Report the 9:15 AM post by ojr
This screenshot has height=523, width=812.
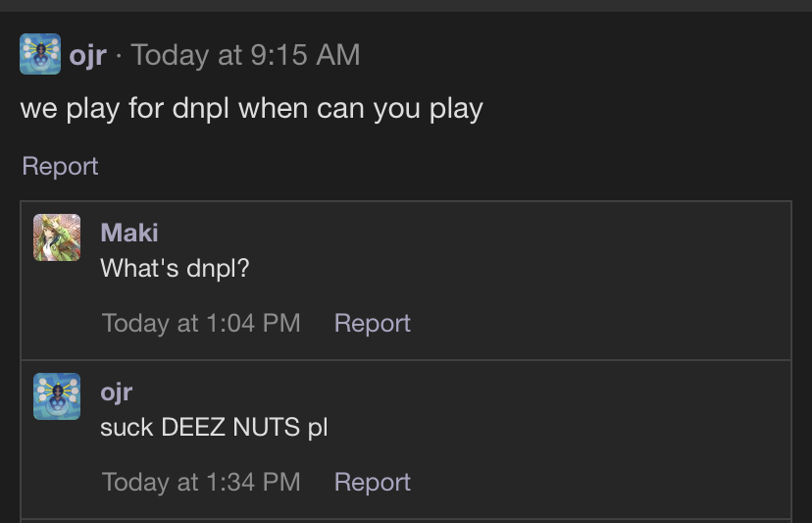pyautogui.click(x=60, y=166)
